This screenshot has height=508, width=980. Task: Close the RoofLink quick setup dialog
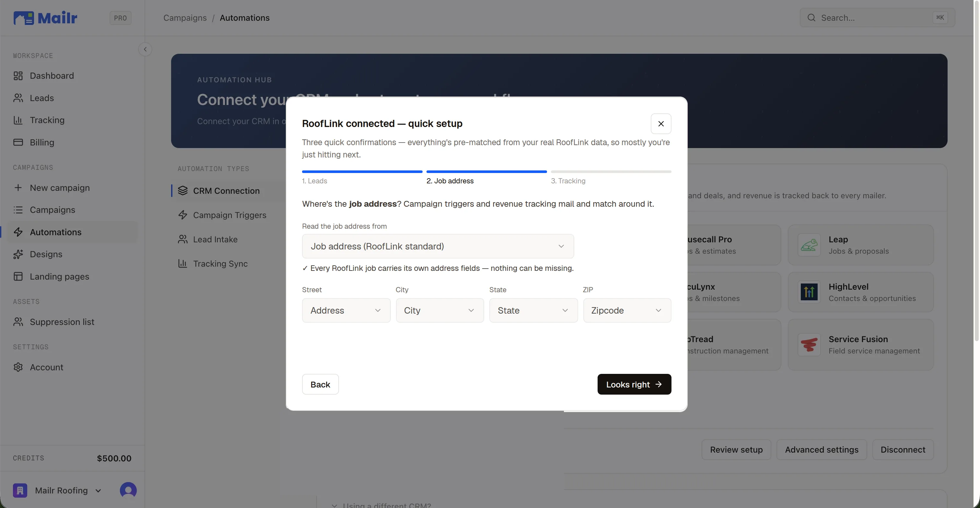[x=661, y=123]
